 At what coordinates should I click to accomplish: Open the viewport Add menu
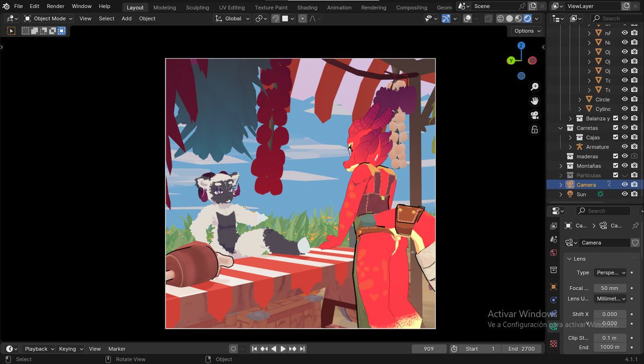(x=127, y=18)
